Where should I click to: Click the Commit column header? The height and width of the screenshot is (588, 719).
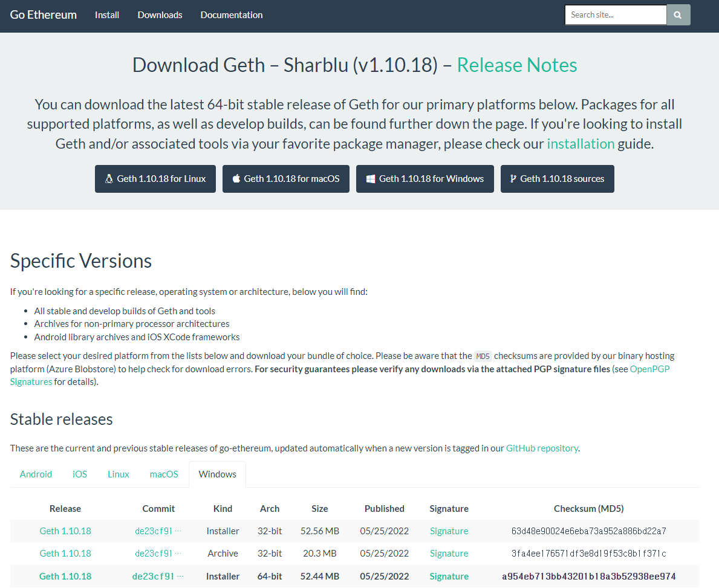coord(158,509)
